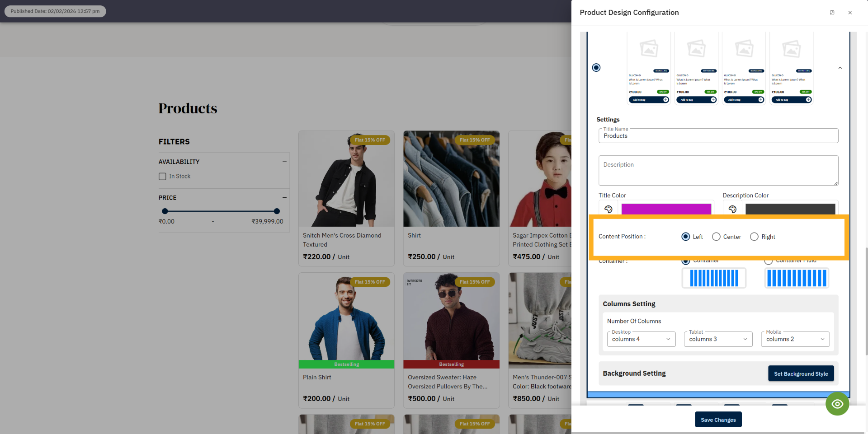Click the green eye preview button
868x434 pixels.
837,404
